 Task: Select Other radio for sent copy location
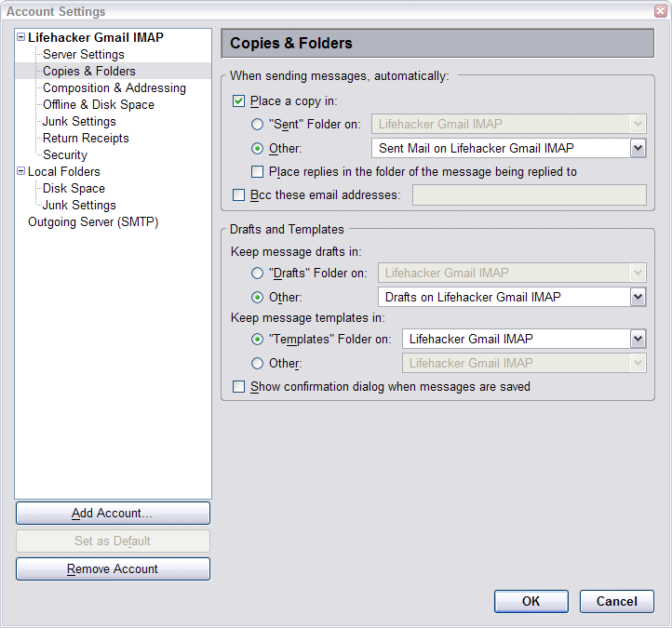257,148
